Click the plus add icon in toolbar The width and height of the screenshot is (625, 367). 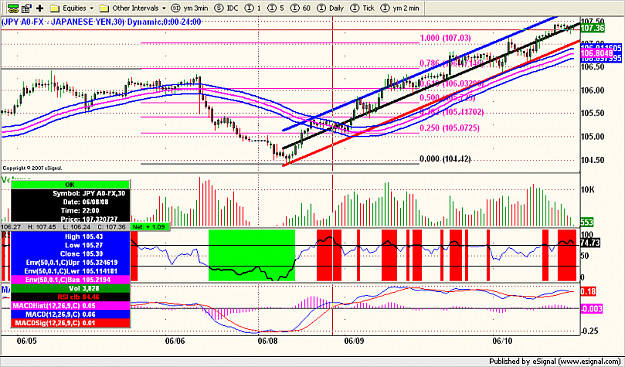coord(39,8)
